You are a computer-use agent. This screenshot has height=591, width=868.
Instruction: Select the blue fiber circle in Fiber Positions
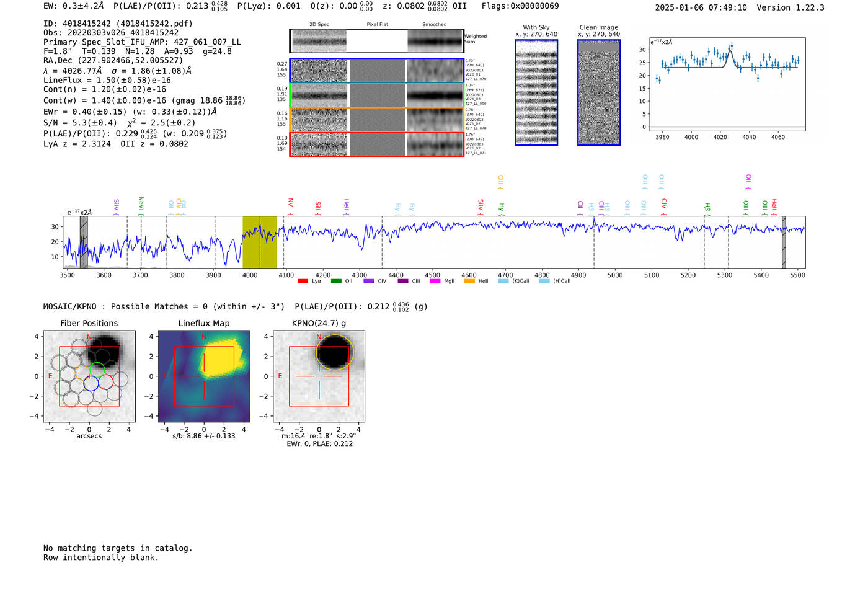tap(91, 383)
